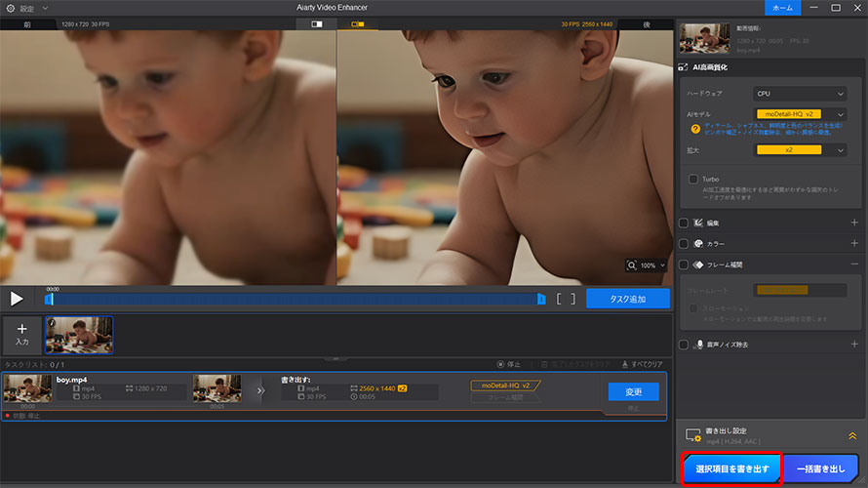Click the zoom magnifier icon at 100%

click(634, 264)
